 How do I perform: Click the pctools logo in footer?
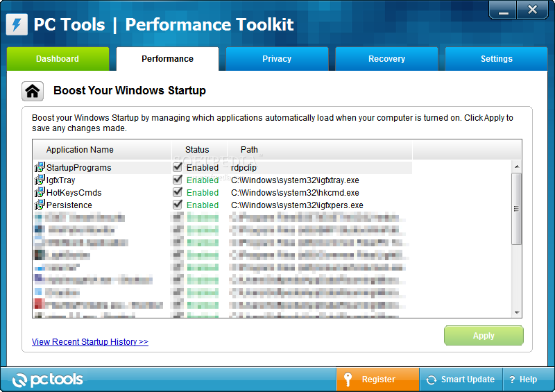coord(48,380)
